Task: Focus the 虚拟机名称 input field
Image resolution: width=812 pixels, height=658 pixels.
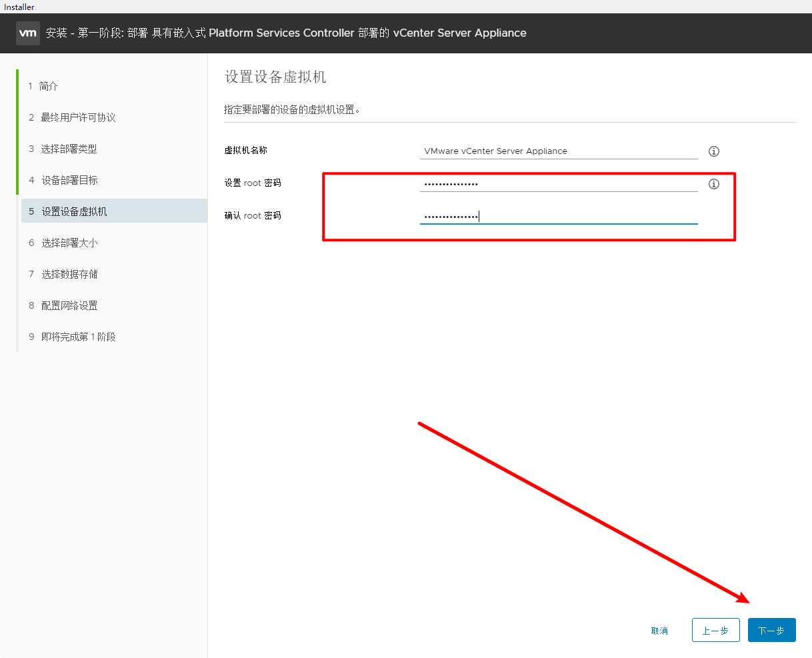Action: pyautogui.click(x=558, y=151)
